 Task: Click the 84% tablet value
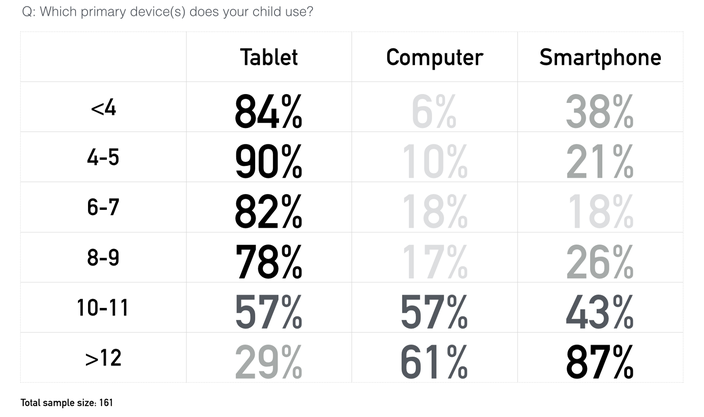268,112
